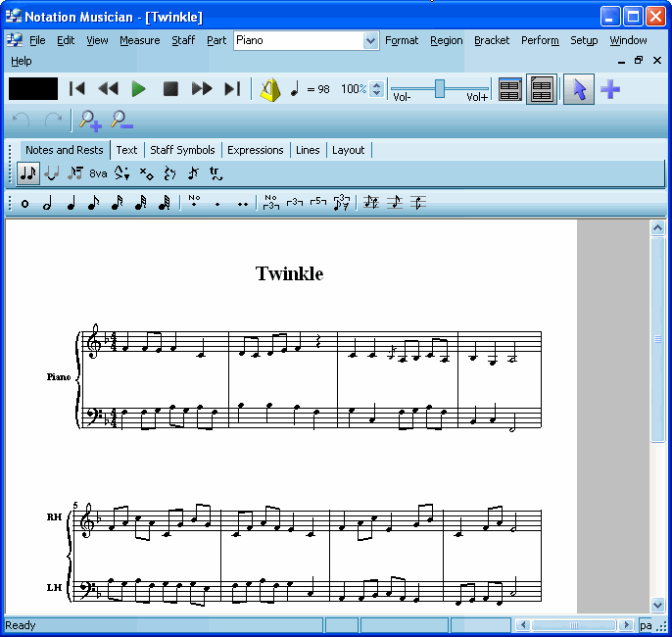
Task: Pick the half note duration icon
Action: click(46, 203)
